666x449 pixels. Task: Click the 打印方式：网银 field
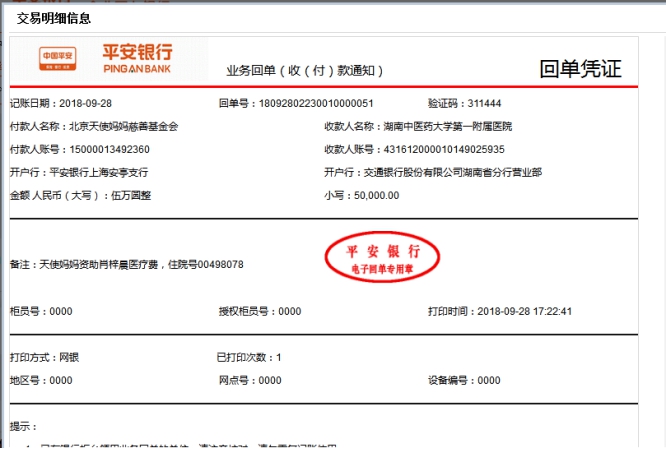45,357
